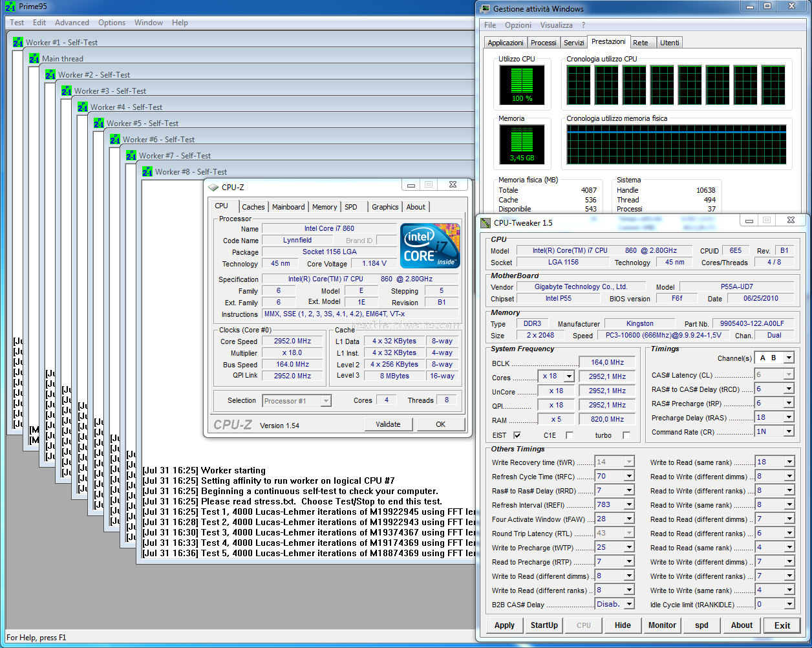Open the Prime95 Window menu

[x=149, y=23]
